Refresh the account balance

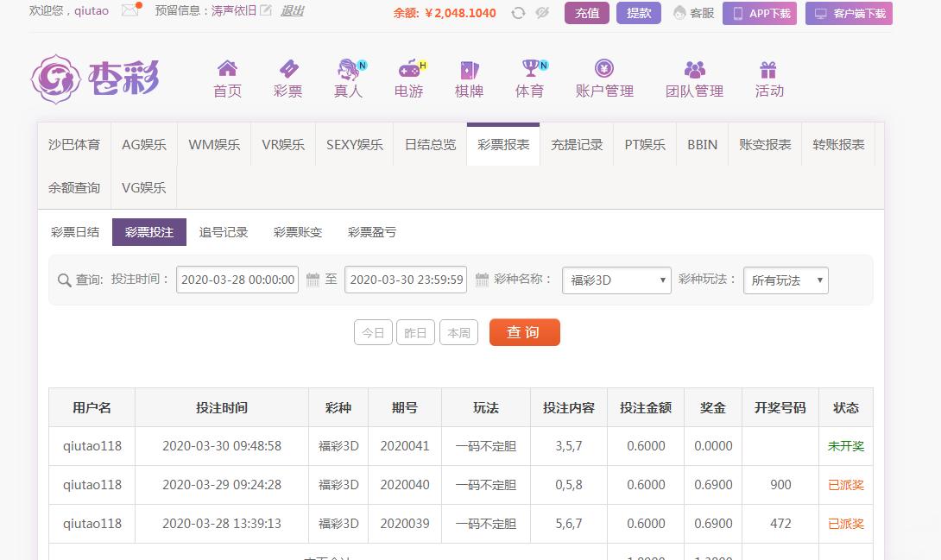point(518,13)
